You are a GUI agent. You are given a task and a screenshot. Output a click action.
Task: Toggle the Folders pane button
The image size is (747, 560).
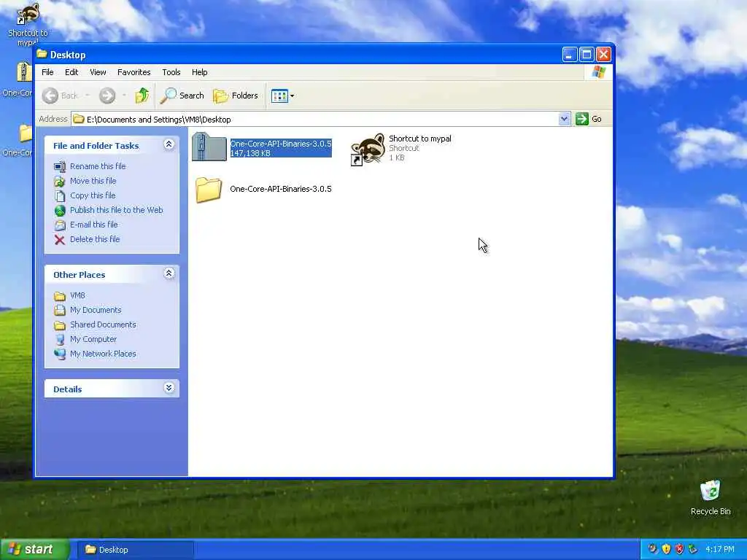tap(236, 96)
